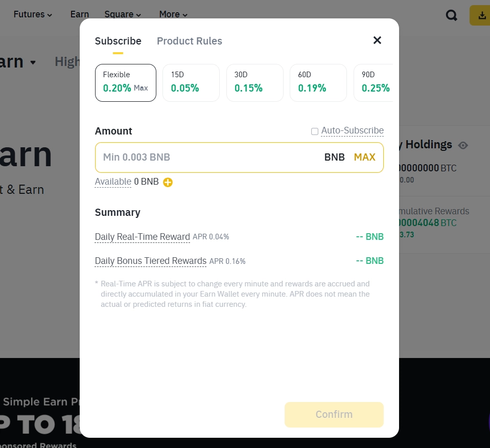Select the 60D duration option
490x448 pixels.
pyautogui.click(x=318, y=82)
